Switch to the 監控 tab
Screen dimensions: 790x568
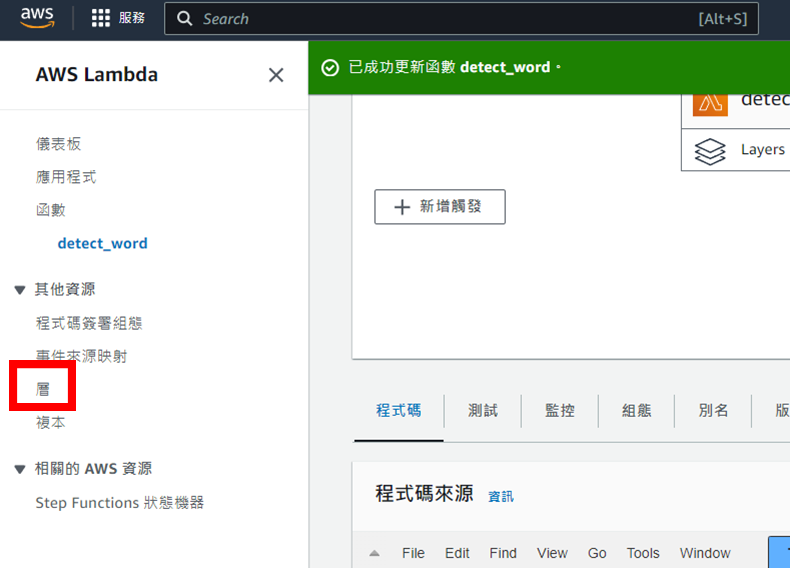tap(560, 410)
